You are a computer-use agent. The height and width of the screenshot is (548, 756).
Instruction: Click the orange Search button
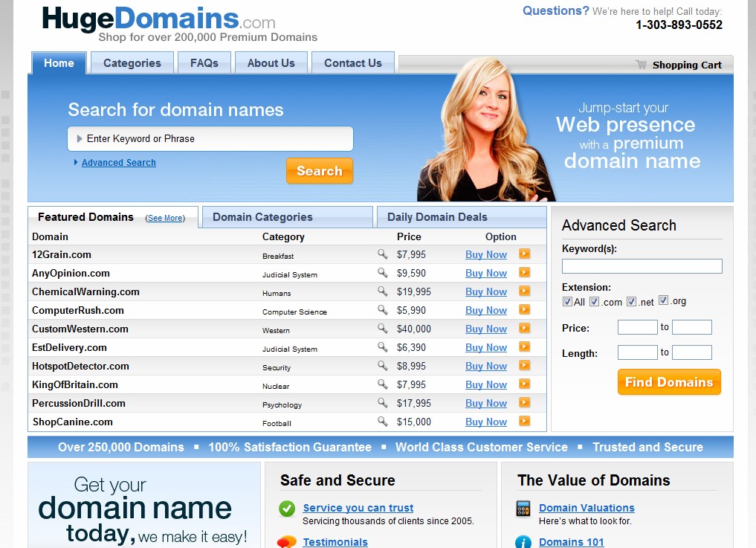click(x=319, y=171)
